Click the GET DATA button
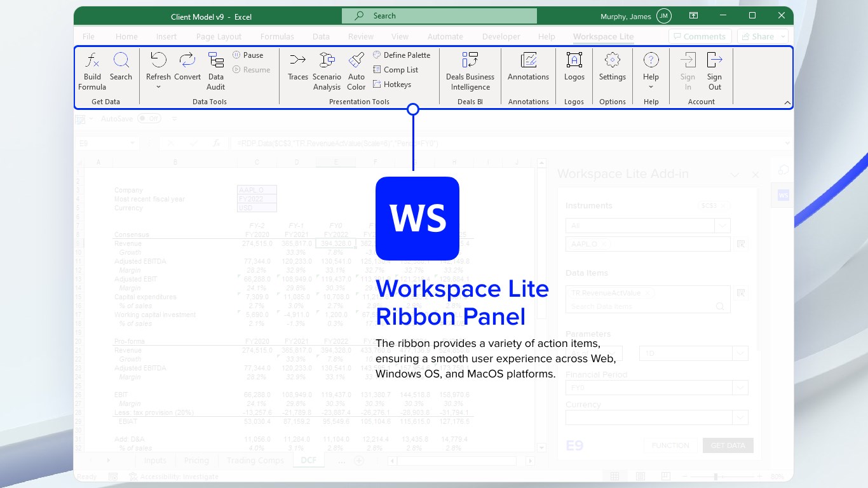868x488 pixels. 728,445
